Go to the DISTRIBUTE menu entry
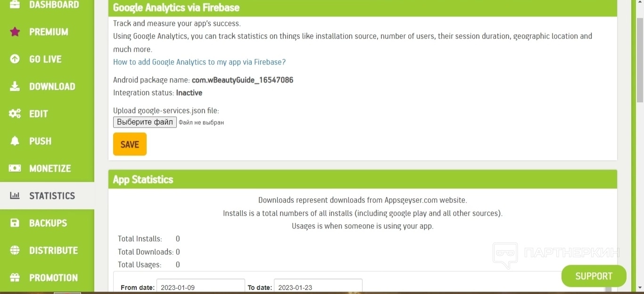 tap(53, 251)
